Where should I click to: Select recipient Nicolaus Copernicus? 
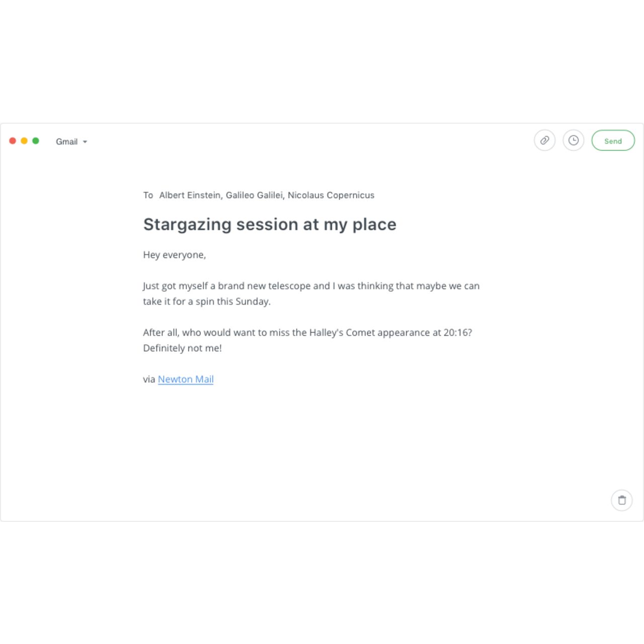(x=331, y=195)
